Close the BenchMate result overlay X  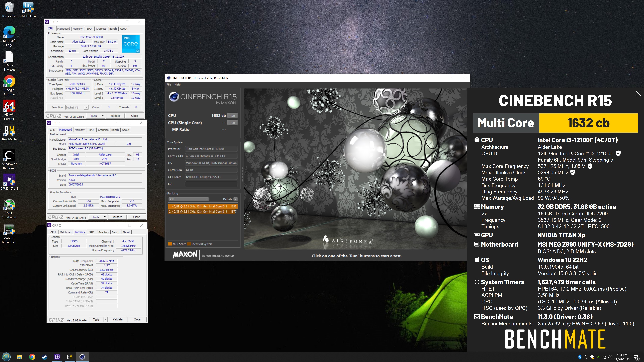[638, 93]
